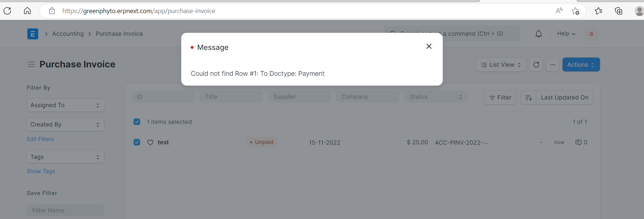Click the user avatar in the header
This screenshot has width=644, height=219.
(x=591, y=34)
